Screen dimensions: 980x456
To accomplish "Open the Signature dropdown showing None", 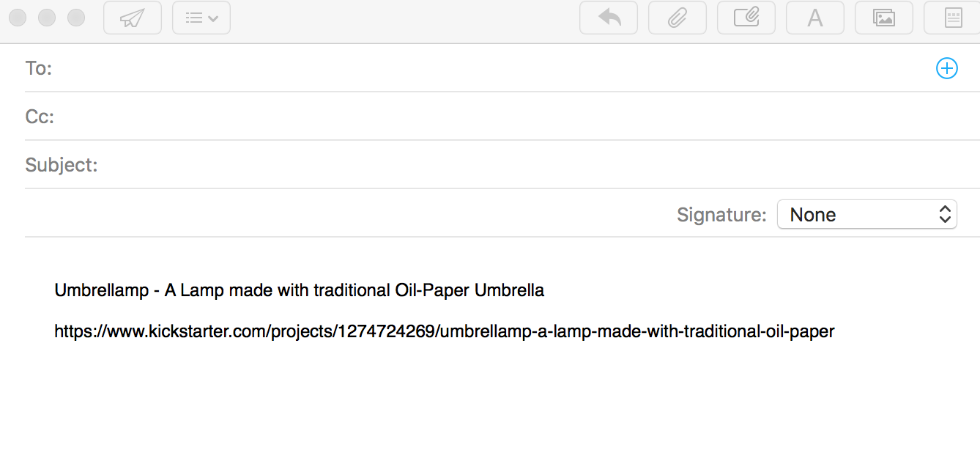I will [x=867, y=215].
